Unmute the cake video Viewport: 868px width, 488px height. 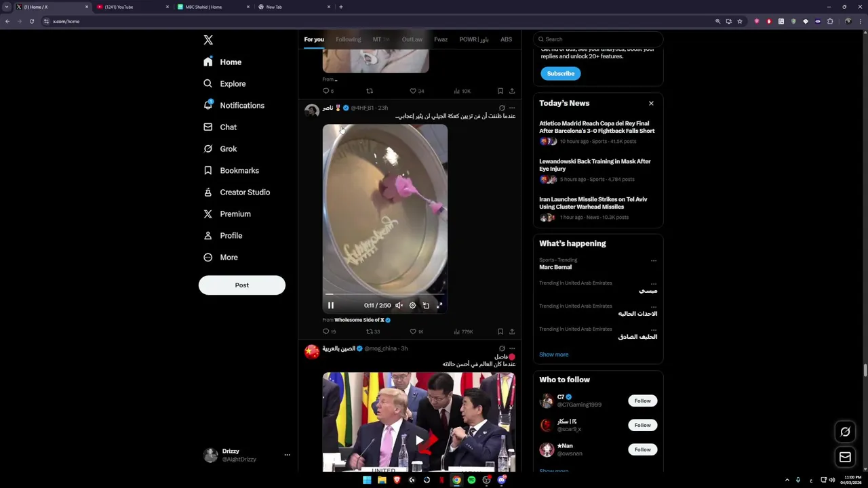pos(399,306)
